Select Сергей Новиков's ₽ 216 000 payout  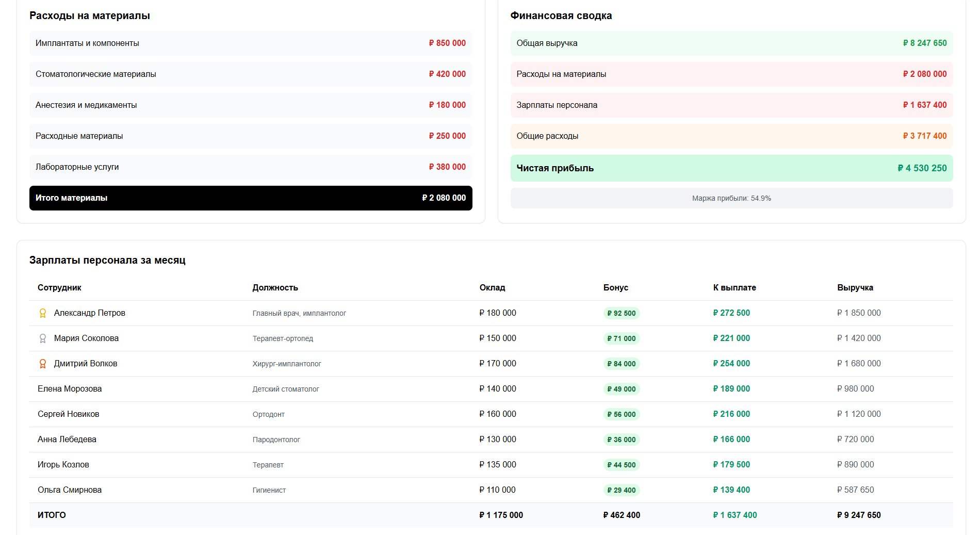click(x=731, y=414)
